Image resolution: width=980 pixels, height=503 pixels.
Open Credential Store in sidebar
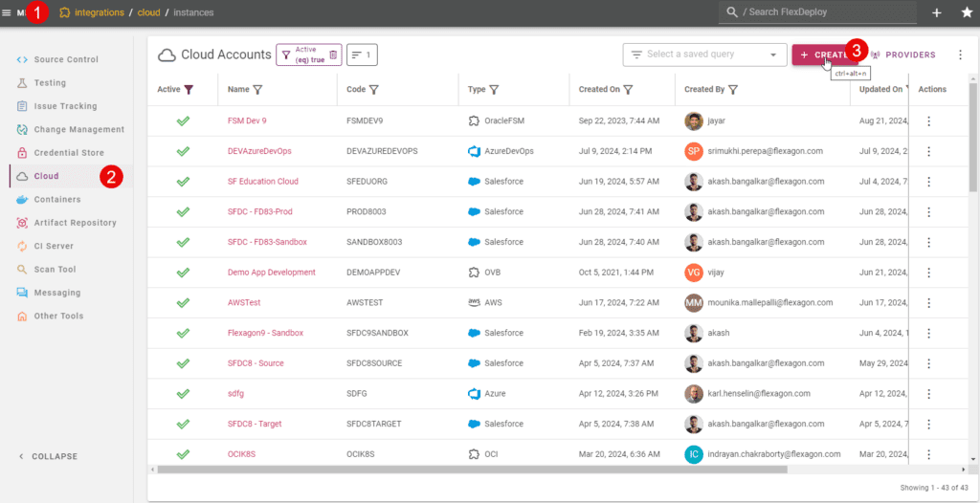(69, 152)
